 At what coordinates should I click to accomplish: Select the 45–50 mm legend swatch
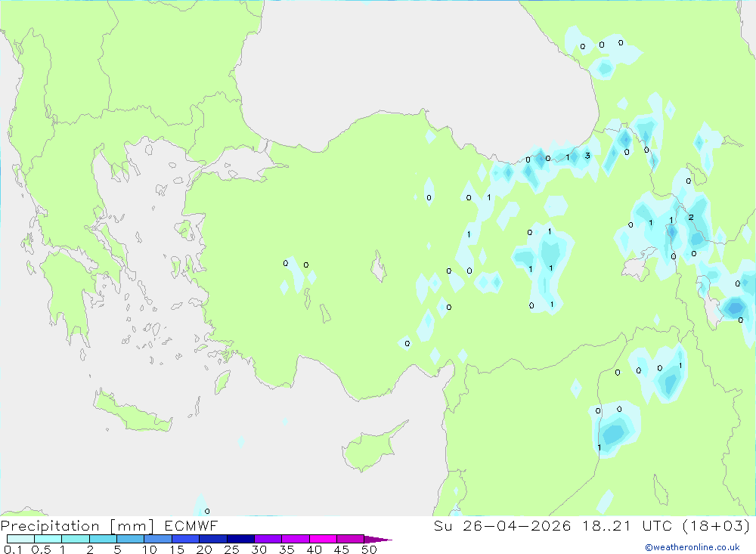click(350, 539)
